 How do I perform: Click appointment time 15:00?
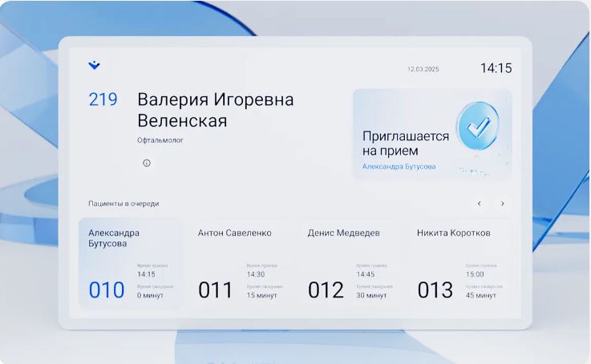coord(475,274)
